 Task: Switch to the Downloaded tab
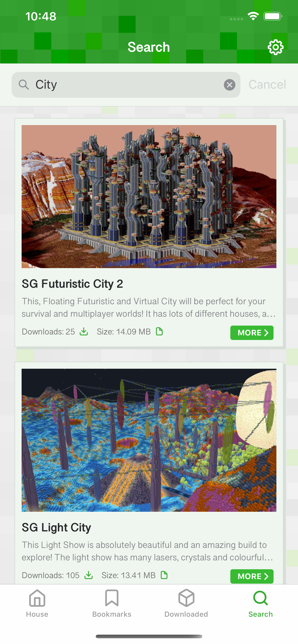point(186,603)
